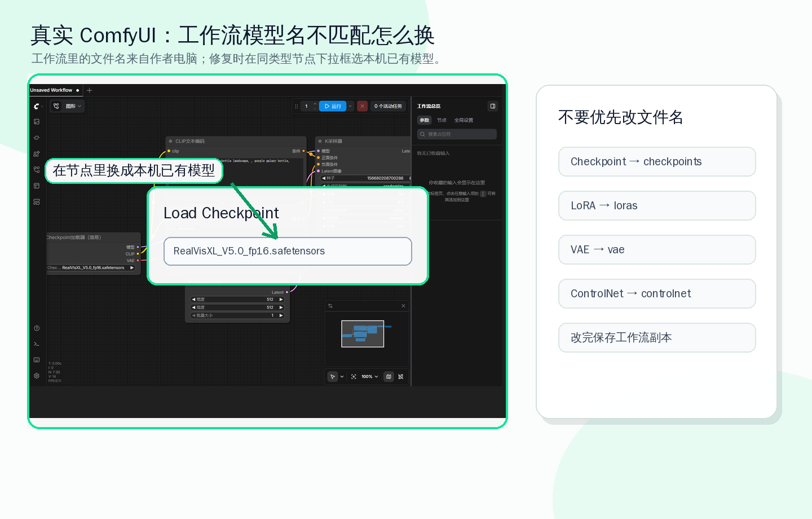Viewport: 812px width, 519px height.
Task: Collapse the CLIP文本编码 node via its dot
Action: coord(170,141)
